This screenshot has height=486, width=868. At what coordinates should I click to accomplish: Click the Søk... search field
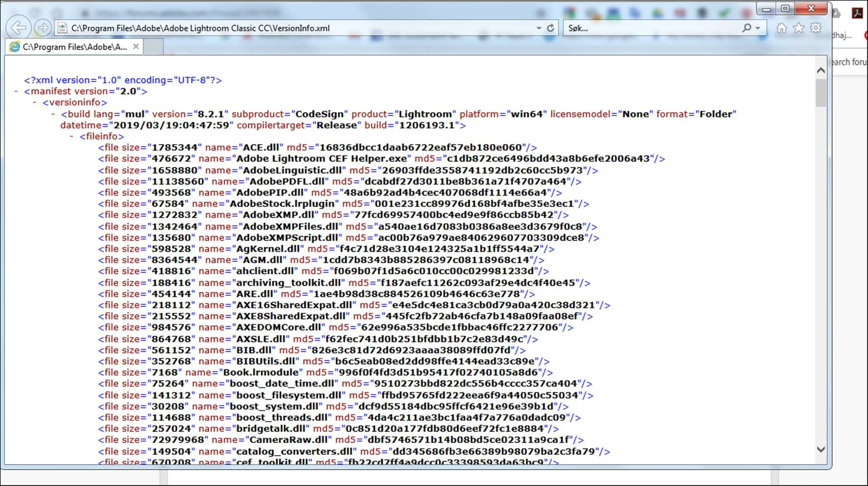(651, 28)
